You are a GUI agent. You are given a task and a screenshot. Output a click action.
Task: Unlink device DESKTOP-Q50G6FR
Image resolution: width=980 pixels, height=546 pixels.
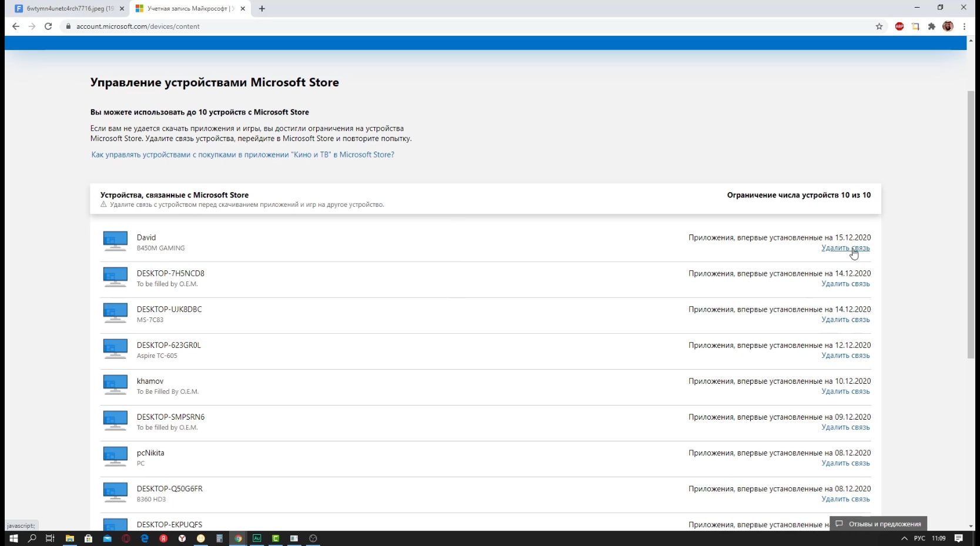[x=845, y=499]
